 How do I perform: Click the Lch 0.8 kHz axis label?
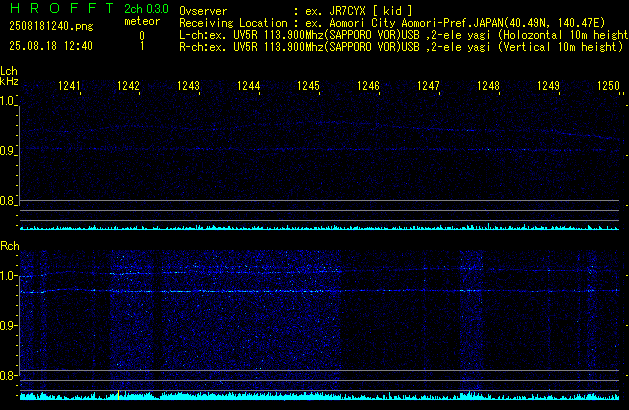[x=7, y=201]
